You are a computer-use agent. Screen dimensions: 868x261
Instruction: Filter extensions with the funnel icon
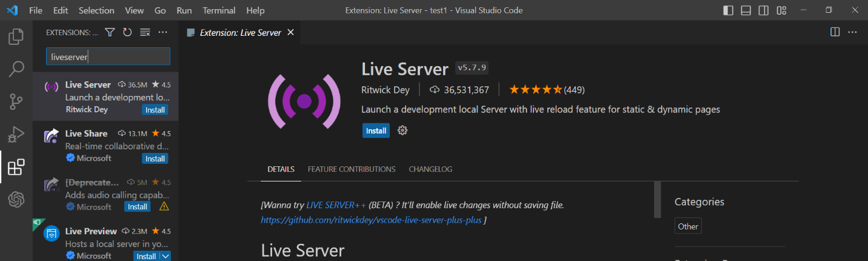click(x=110, y=32)
